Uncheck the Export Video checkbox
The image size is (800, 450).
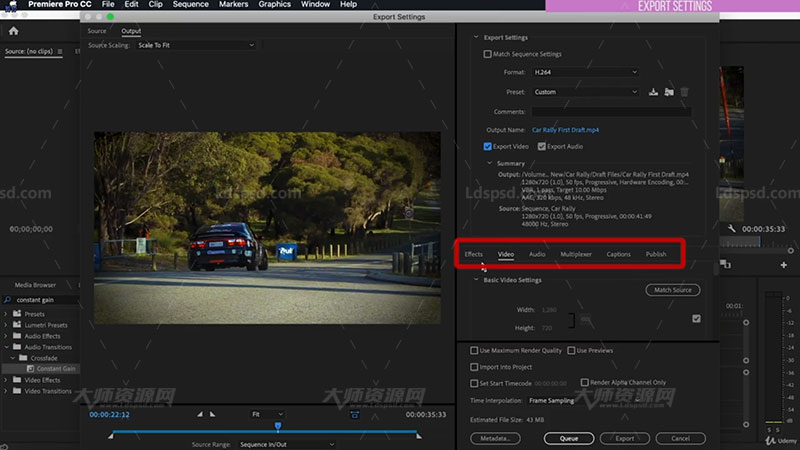[x=487, y=146]
